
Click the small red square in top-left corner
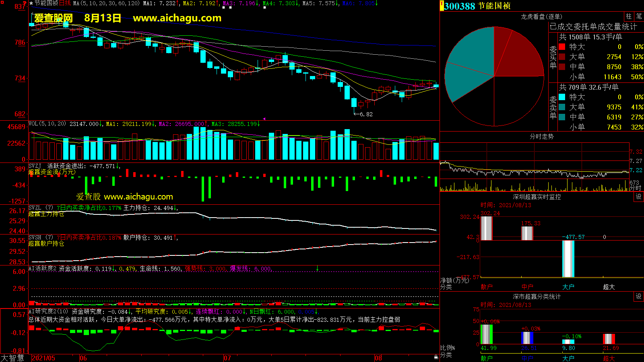click(2, 3)
